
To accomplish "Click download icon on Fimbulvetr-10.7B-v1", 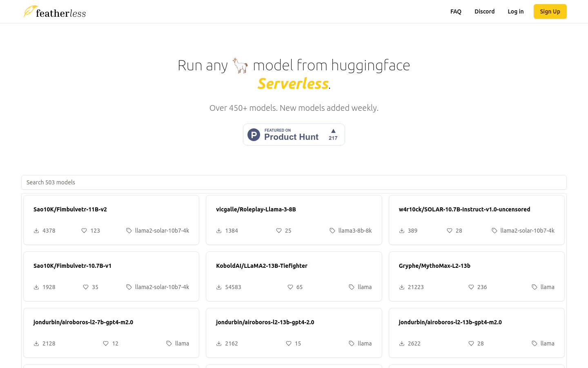I will coord(36,287).
